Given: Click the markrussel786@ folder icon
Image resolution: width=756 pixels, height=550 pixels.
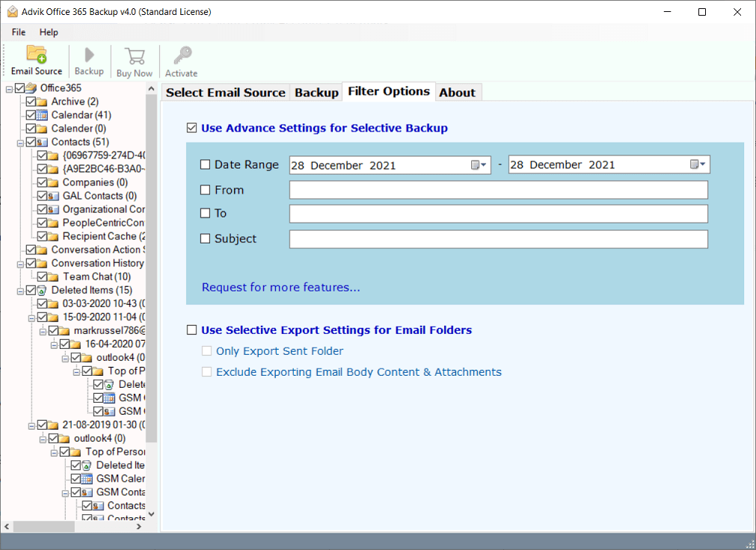Looking at the screenshot, I should pyautogui.click(x=64, y=331).
